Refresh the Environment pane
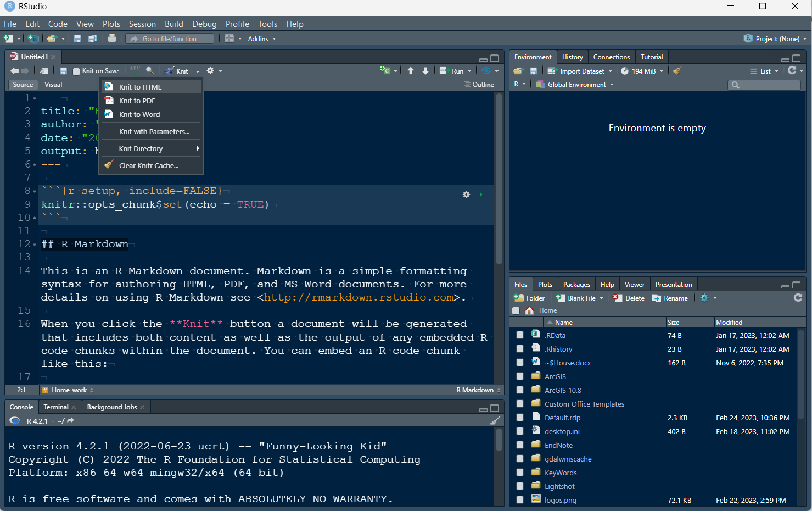Viewport: 812px width, 511px height. point(792,70)
